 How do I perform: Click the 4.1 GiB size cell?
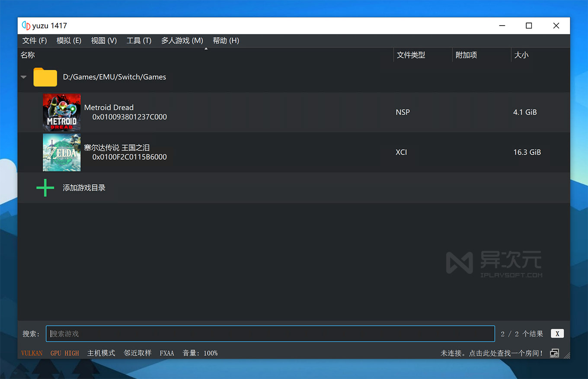(x=525, y=112)
